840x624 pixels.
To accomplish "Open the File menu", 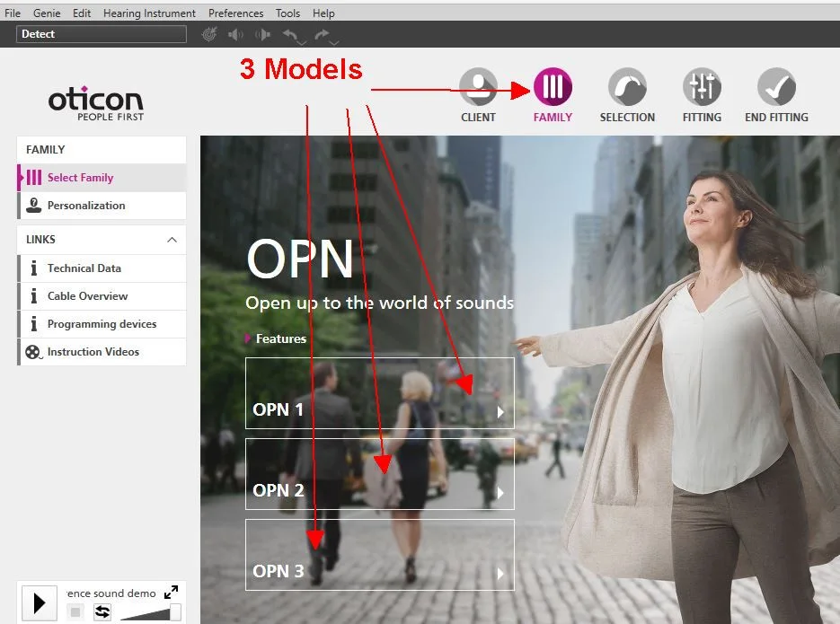I will point(13,13).
